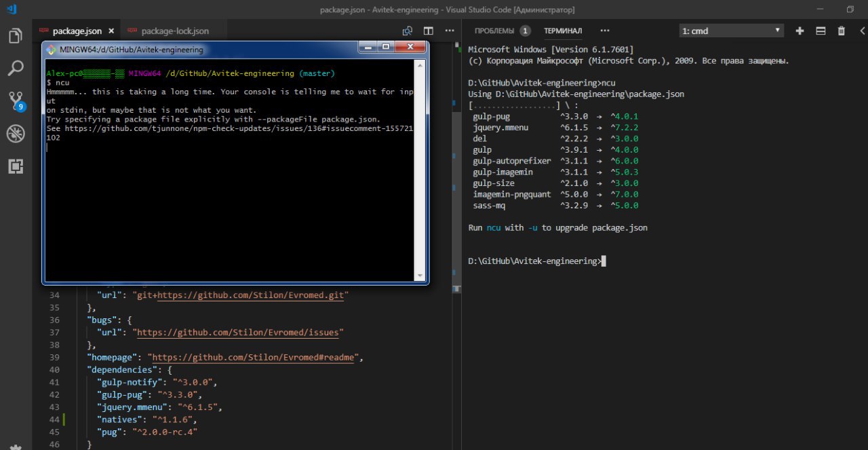Click the problems count badge '1'

525,31
